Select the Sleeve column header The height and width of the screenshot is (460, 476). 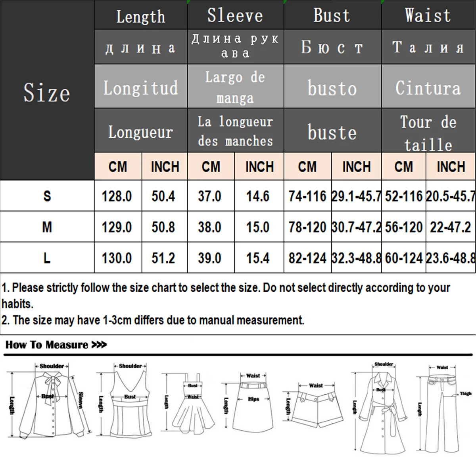pos(235,15)
